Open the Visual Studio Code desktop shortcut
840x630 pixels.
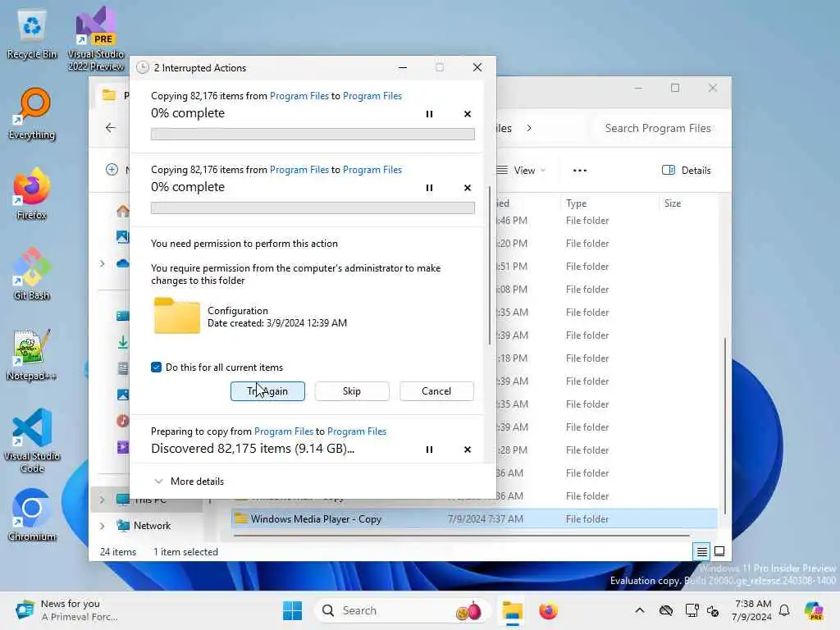(32, 441)
